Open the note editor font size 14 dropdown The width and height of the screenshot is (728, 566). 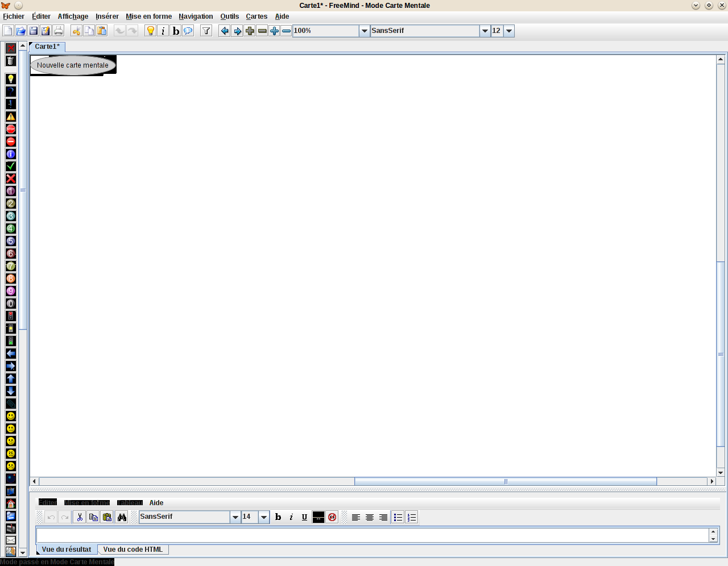(x=263, y=517)
